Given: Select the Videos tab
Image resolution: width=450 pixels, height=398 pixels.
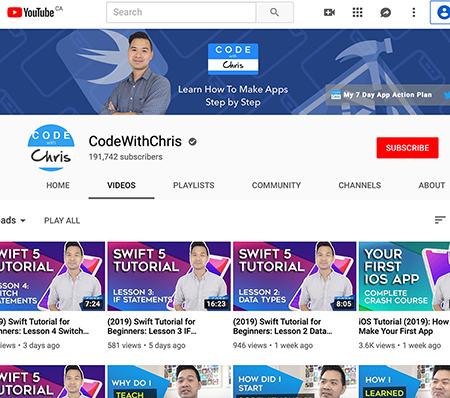Looking at the screenshot, I should [x=121, y=185].
